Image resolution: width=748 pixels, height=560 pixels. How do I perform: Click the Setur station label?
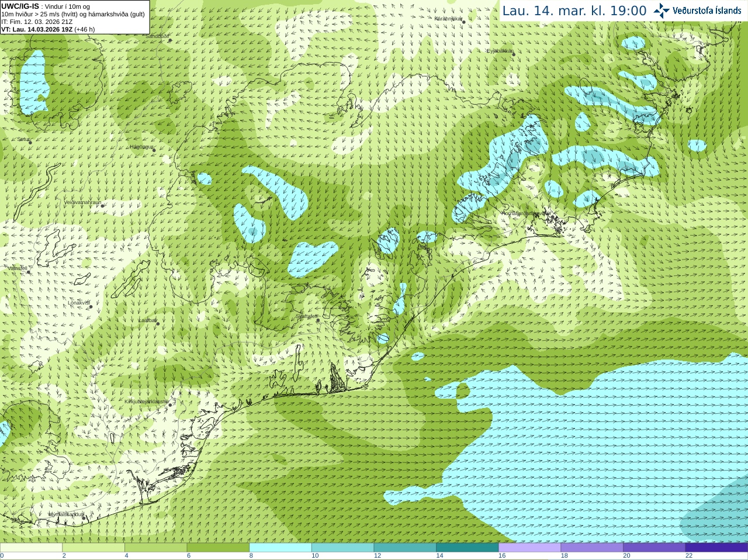(x=23, y=139)
